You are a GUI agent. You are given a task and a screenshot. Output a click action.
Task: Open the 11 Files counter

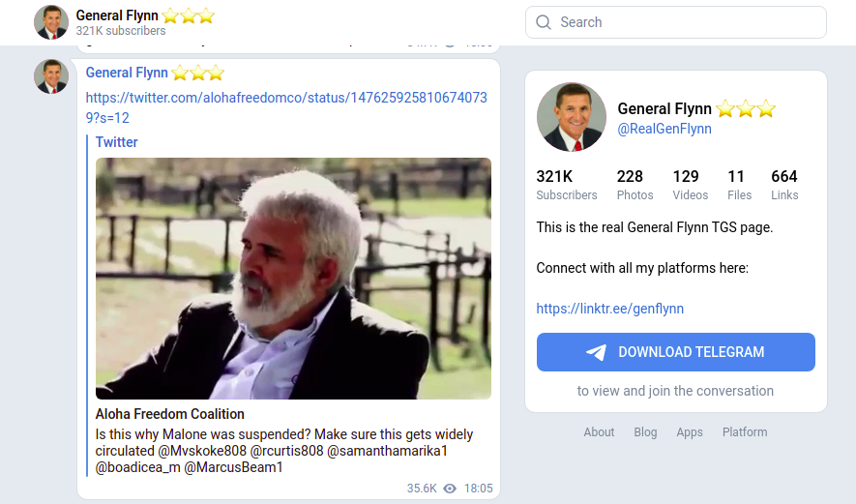[x=739, y=185]
